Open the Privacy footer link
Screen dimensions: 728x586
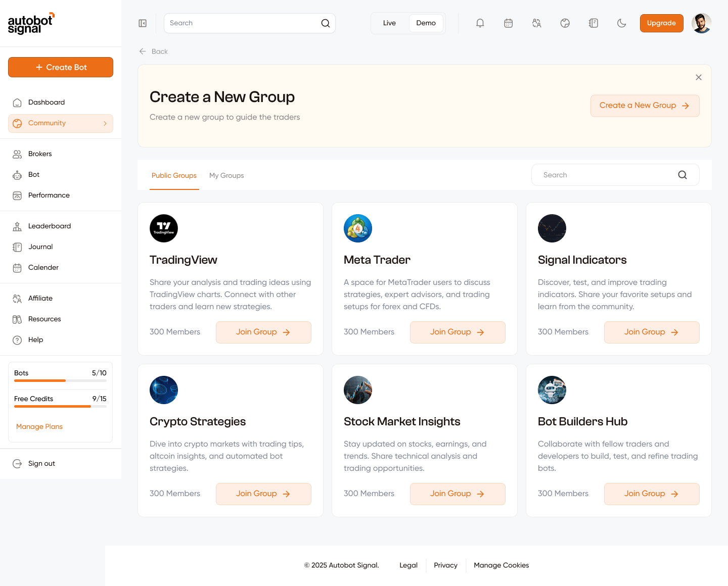tap(445, 565)
